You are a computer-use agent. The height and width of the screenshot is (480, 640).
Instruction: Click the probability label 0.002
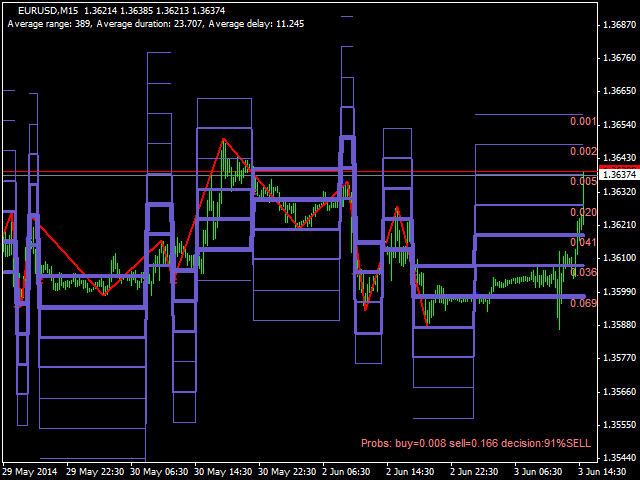[583, 151]
